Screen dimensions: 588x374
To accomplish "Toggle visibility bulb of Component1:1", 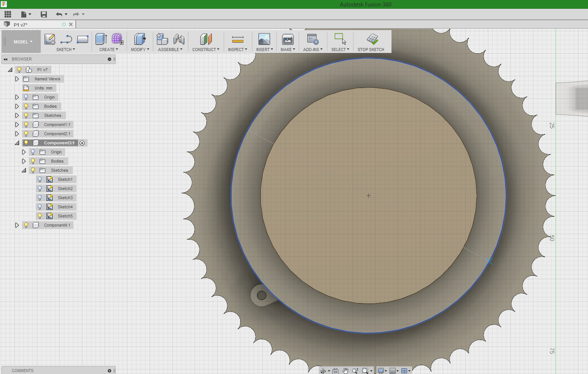I will [26, 125].
